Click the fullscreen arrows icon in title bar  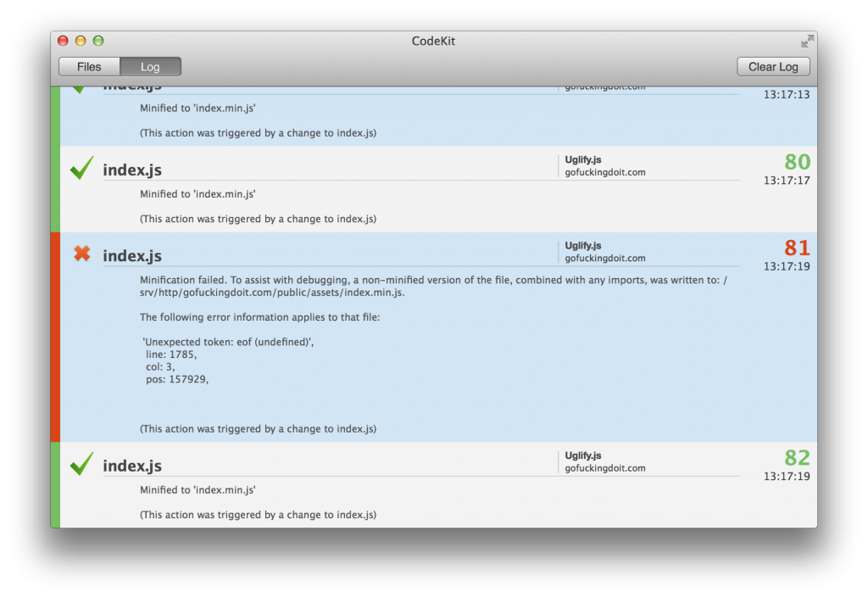(806, 42)
